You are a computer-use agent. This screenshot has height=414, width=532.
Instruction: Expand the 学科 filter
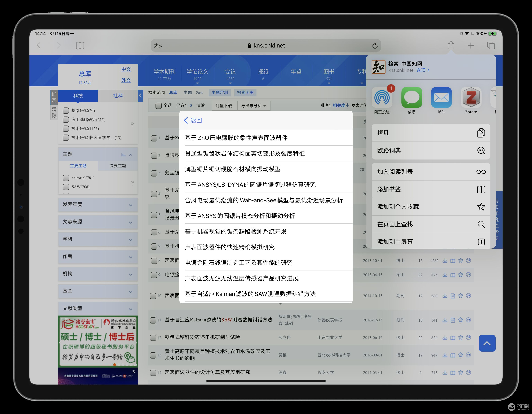(98, 239)
